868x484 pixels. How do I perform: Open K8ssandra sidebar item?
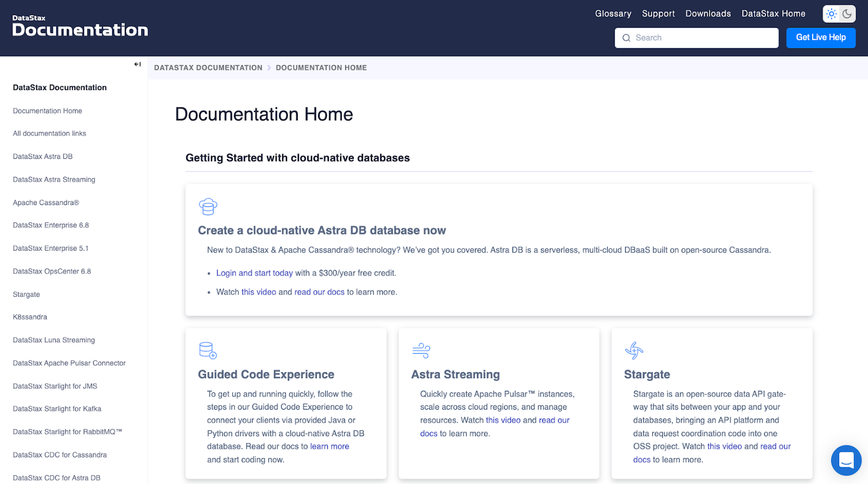coord(30,317)
